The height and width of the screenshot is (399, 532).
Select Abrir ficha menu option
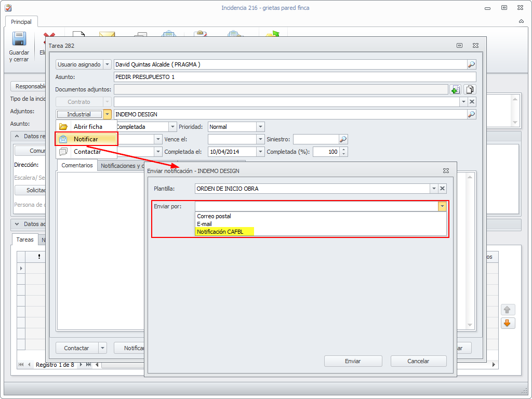click(87, 127)
